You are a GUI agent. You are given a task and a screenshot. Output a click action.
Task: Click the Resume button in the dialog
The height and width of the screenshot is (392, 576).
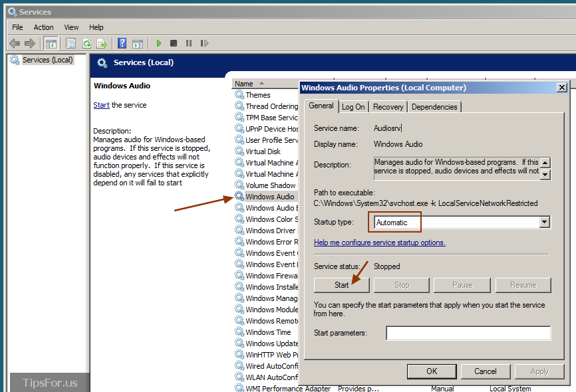(523, 285)
